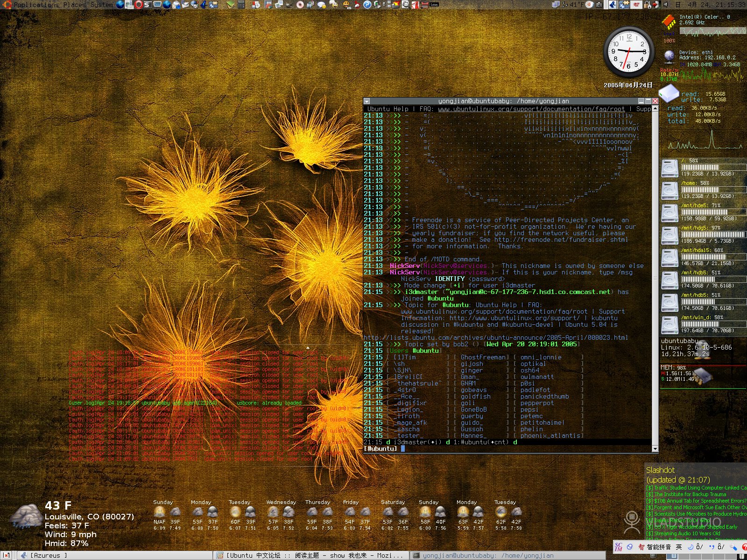Open Slashdot headline 'The Institute for Backup Trauma'
Viewport: 747px width, 560px height.
686,494
